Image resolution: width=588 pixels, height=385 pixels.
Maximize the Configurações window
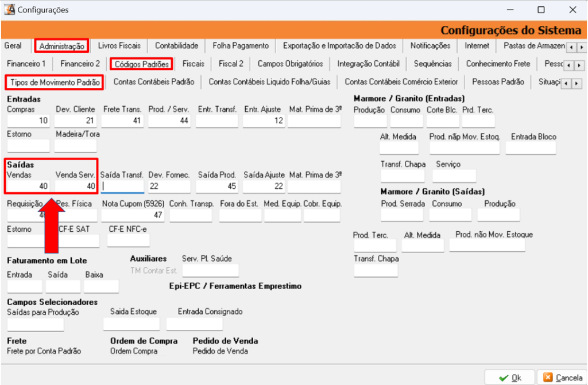click(x=541, y=10)
